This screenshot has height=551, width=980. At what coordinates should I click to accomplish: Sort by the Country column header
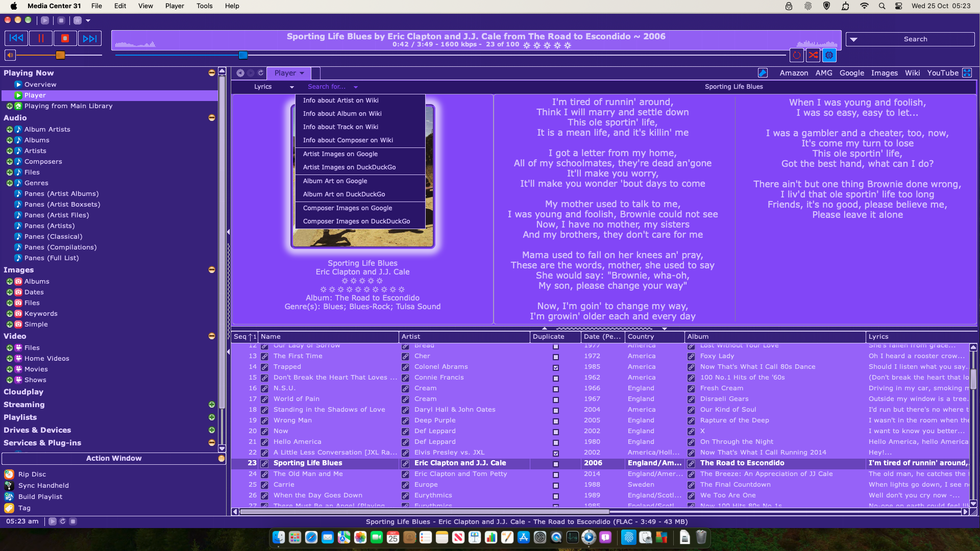point(654,337)
